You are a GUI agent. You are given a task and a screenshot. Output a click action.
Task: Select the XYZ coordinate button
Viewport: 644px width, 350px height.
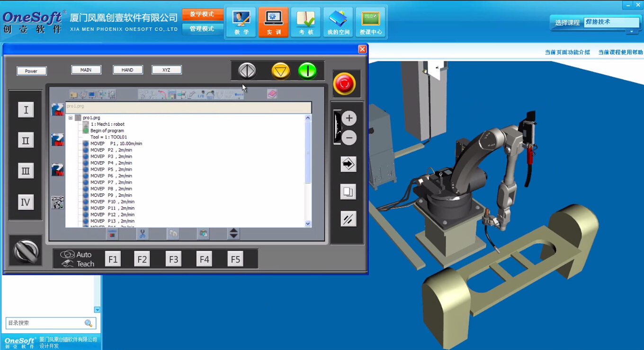pyautogui.click(x=166, y=70)
